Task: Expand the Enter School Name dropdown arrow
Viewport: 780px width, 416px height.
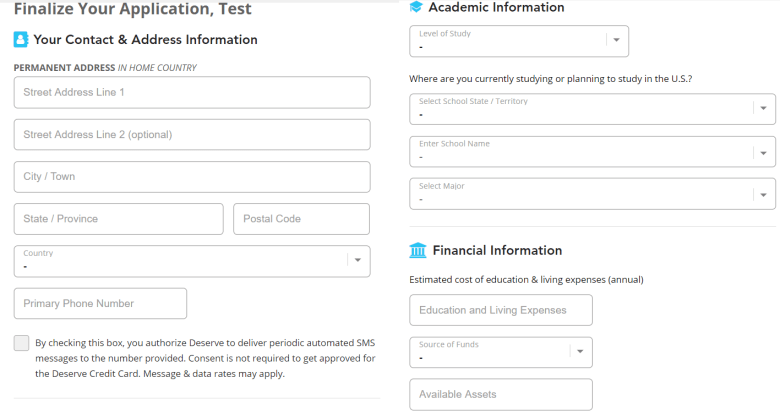Action: (763, 153)
